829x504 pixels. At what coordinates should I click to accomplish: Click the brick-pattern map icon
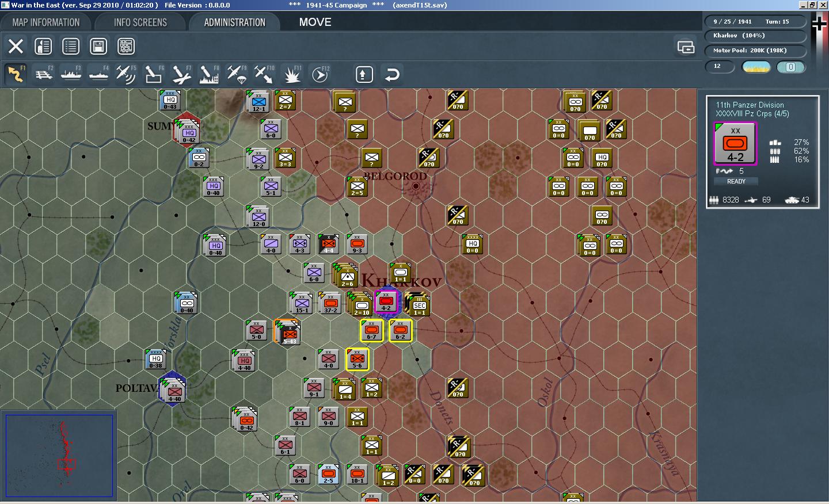[x=126, y=46]
